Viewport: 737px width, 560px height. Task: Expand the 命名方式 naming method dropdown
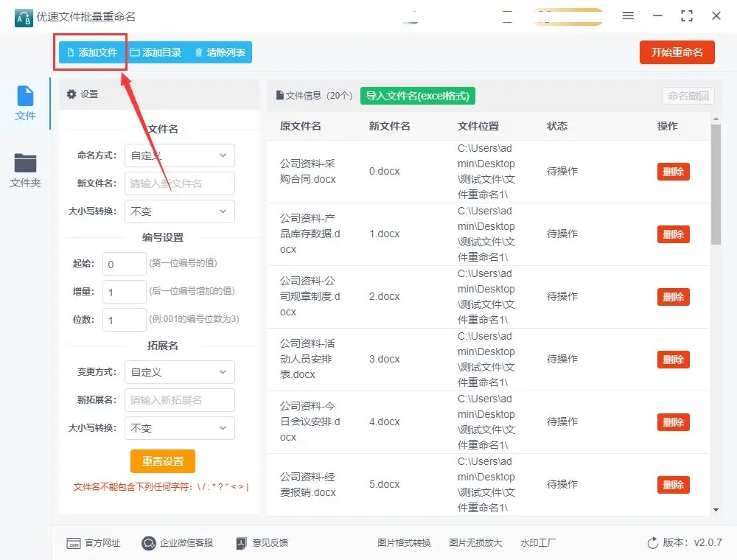[180, 155]
